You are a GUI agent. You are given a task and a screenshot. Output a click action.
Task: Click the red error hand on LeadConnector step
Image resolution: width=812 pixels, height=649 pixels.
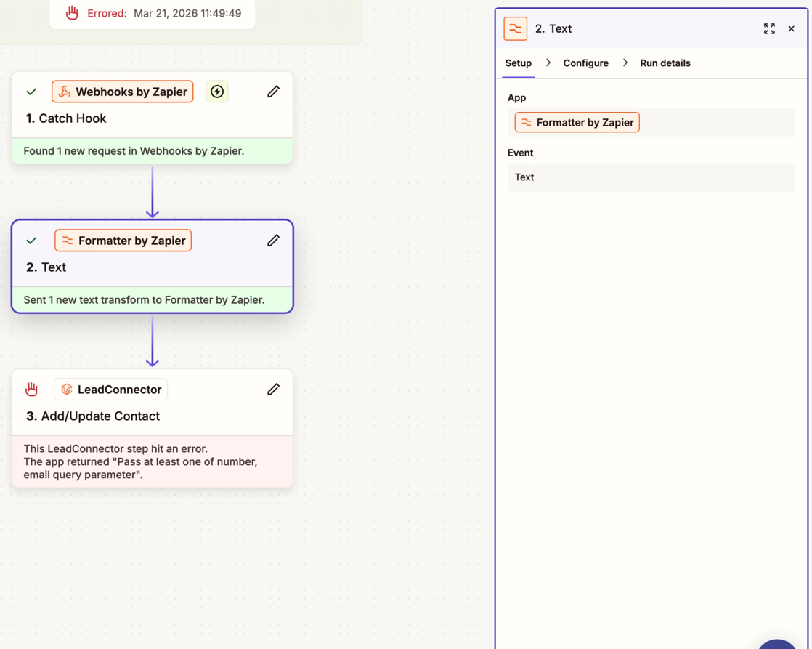31,390
